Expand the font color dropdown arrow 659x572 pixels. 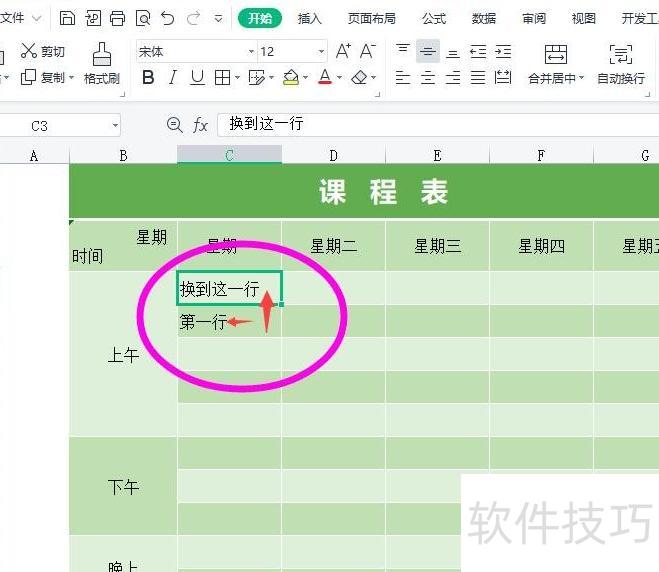coord(339,77)
